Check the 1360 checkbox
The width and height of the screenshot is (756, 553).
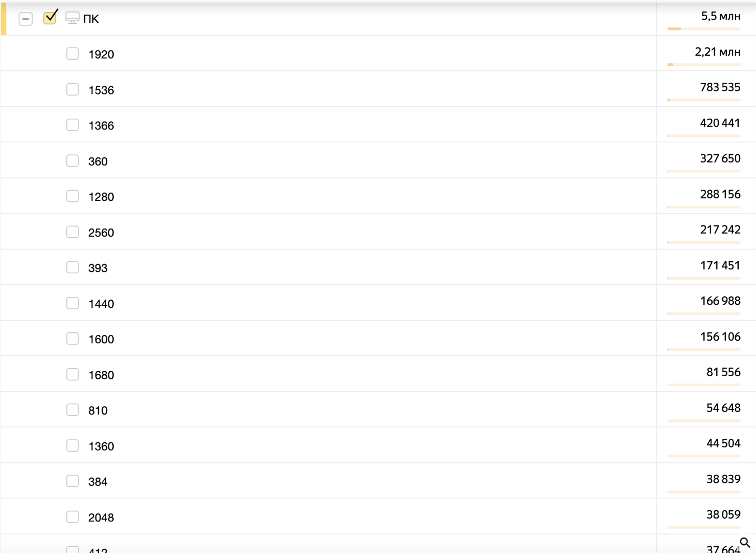72,446
